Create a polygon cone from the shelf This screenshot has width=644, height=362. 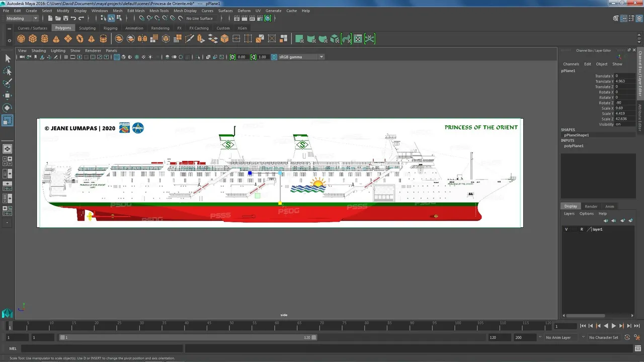pyautogui.click(x=56, y=39)
